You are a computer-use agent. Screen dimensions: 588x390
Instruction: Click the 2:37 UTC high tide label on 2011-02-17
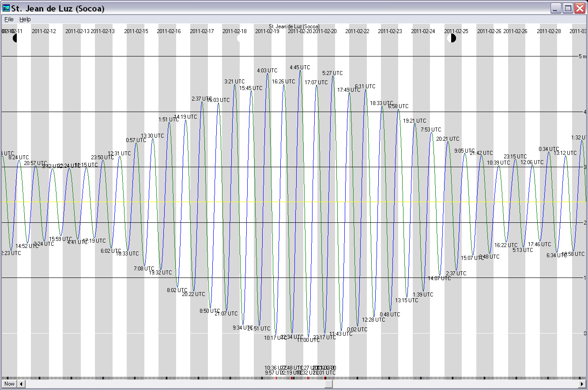coord(201,99)
